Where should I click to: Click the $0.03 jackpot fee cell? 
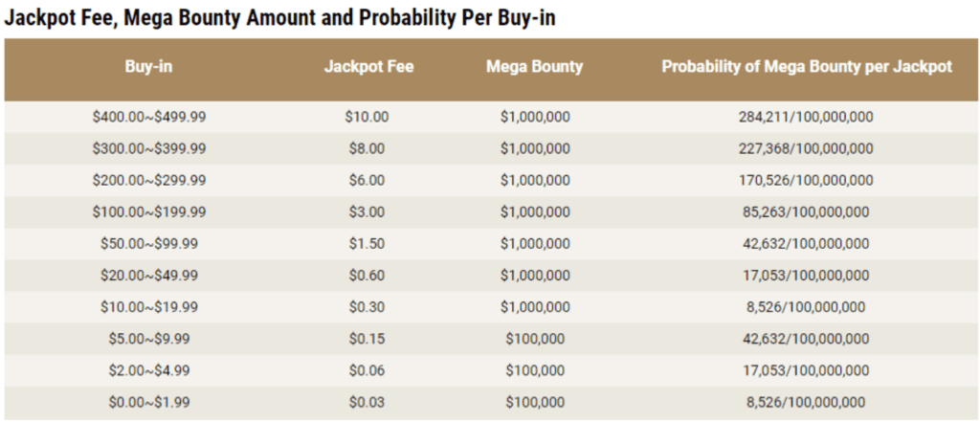pyautogui.click(x=367, y=403)
